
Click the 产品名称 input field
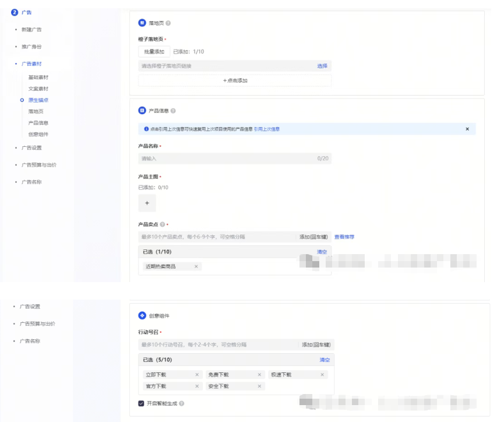(x=227, y=159)
